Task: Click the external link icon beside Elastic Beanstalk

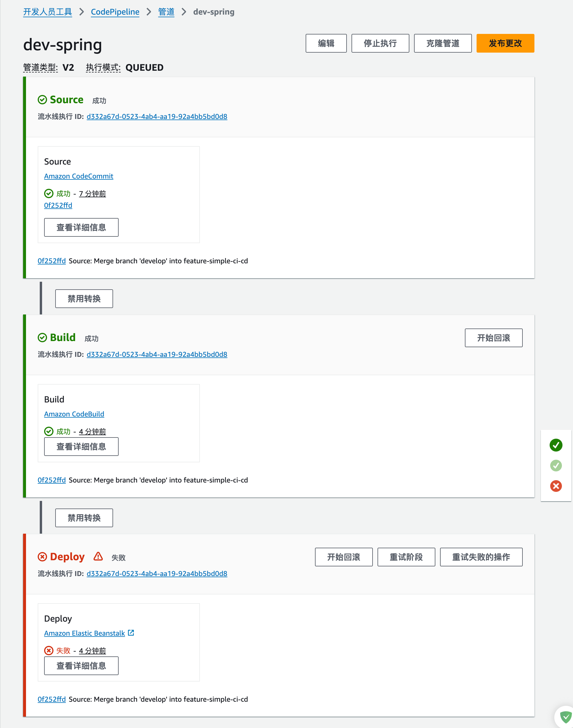Action: click(x=131, y=633)
